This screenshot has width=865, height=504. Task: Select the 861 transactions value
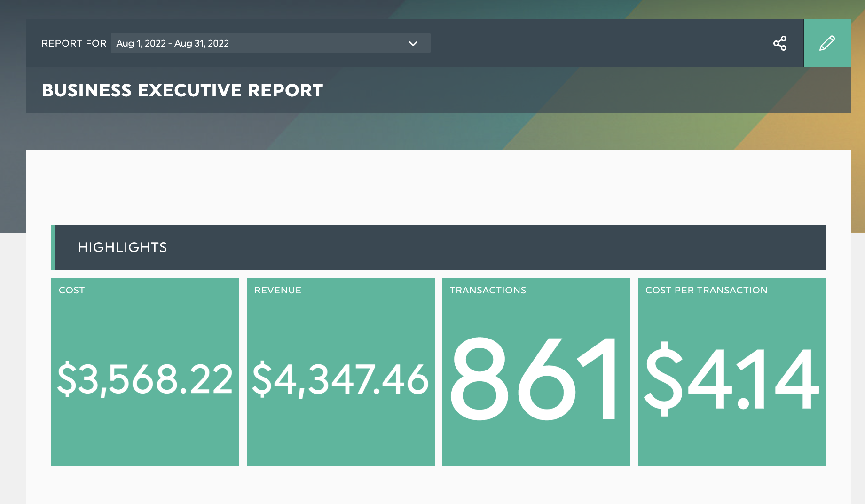pos(535,379)
